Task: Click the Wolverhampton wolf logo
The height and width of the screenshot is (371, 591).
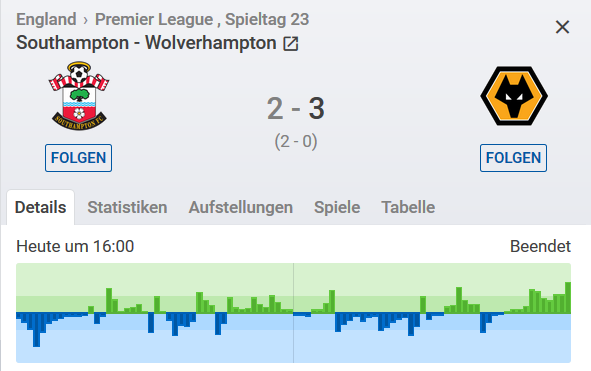Action: (514, 96)
